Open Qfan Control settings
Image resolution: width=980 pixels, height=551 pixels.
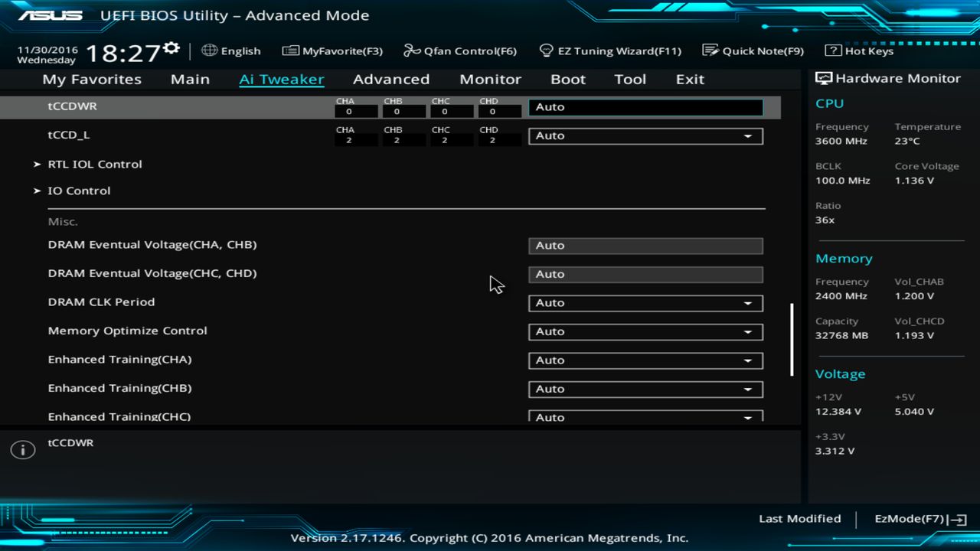[x=460, y=51]
